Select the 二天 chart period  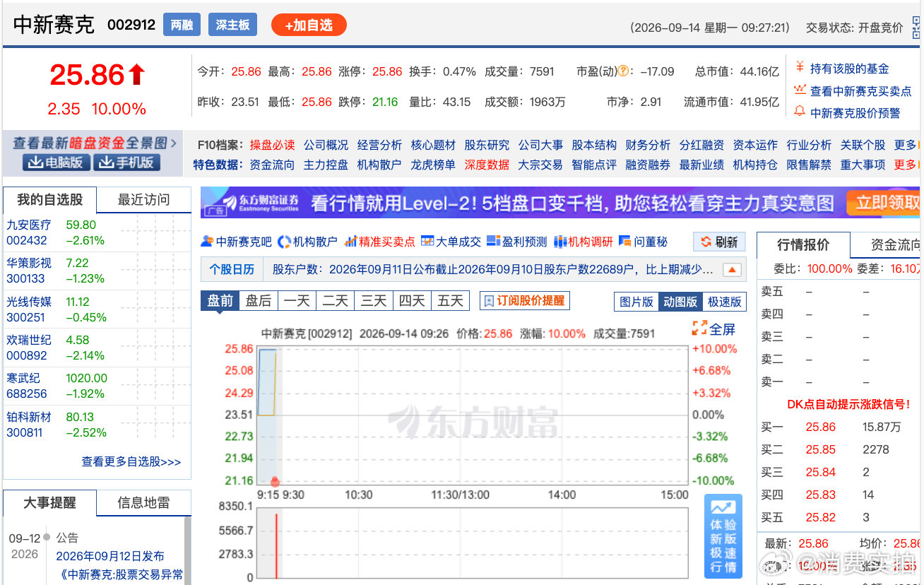[335, 301]
